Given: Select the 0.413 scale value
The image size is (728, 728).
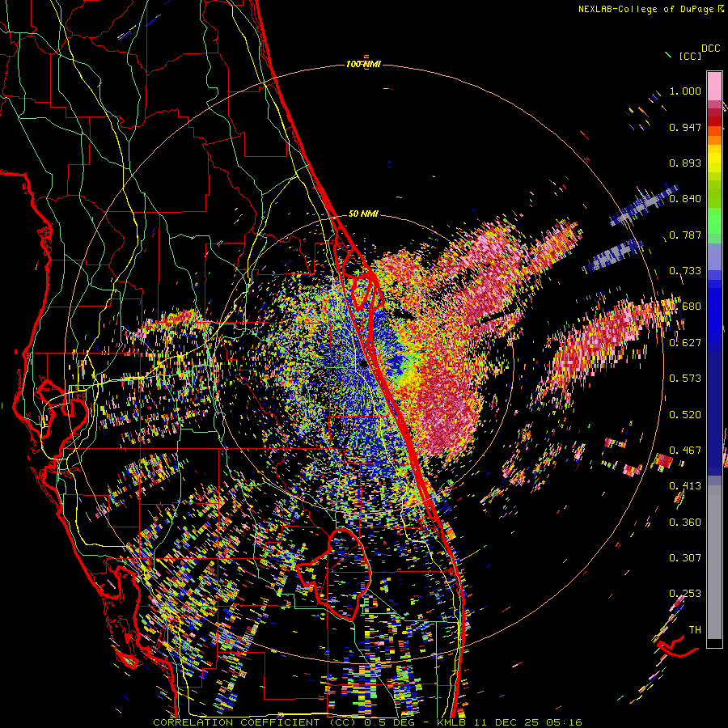Looking at the screenshot, I should [x=685, y=486].
